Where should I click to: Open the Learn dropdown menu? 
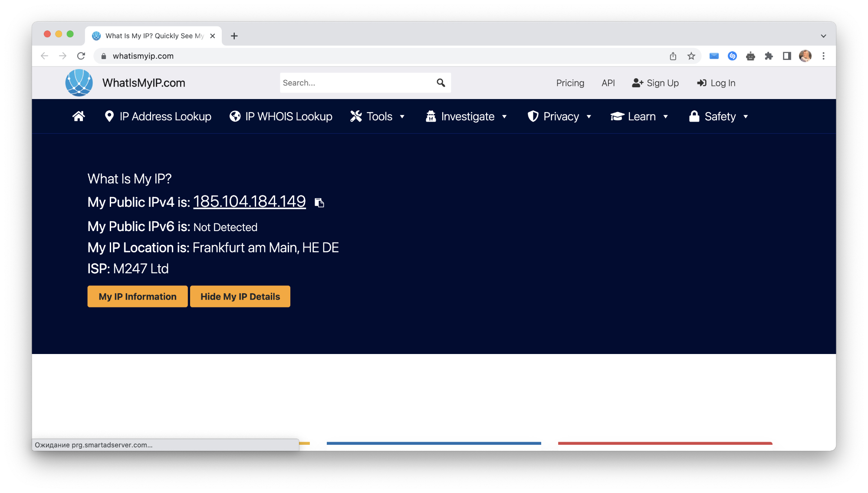tap(639, 116)
